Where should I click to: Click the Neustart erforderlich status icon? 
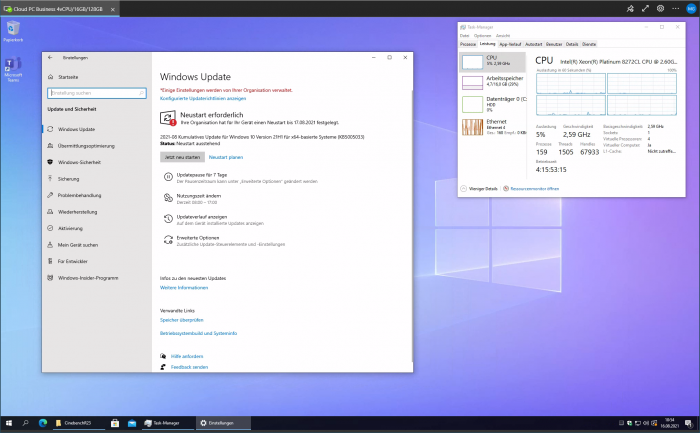pyautogui.click(x=168, y=118)
